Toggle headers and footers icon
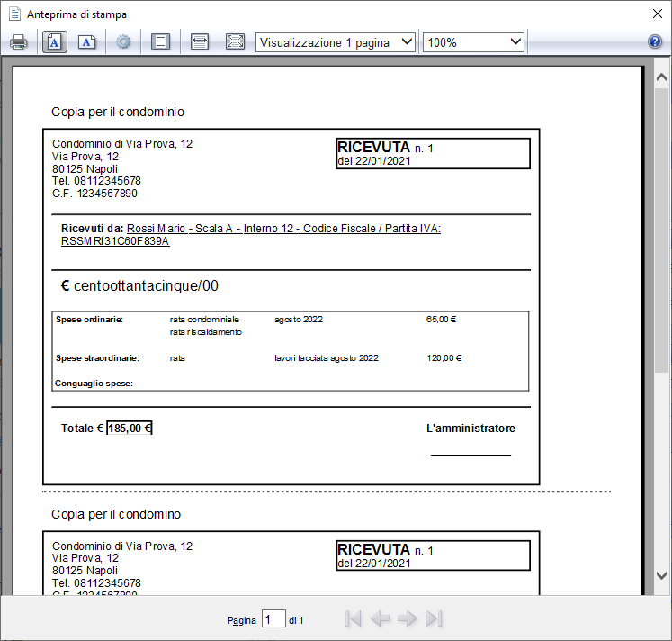 point(160,42)
